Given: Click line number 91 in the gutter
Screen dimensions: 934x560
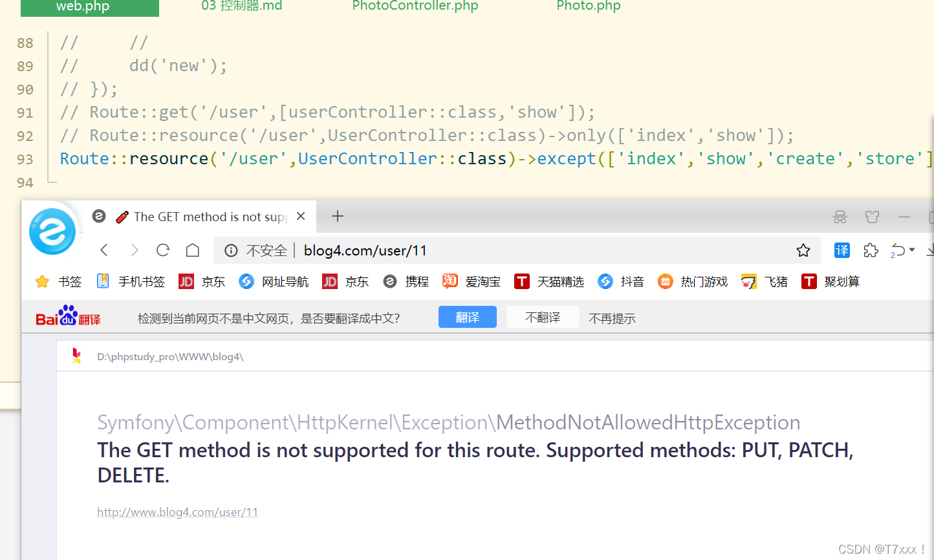Looking at the screenshot, I should pyautogui.click(x=25, y=113).
